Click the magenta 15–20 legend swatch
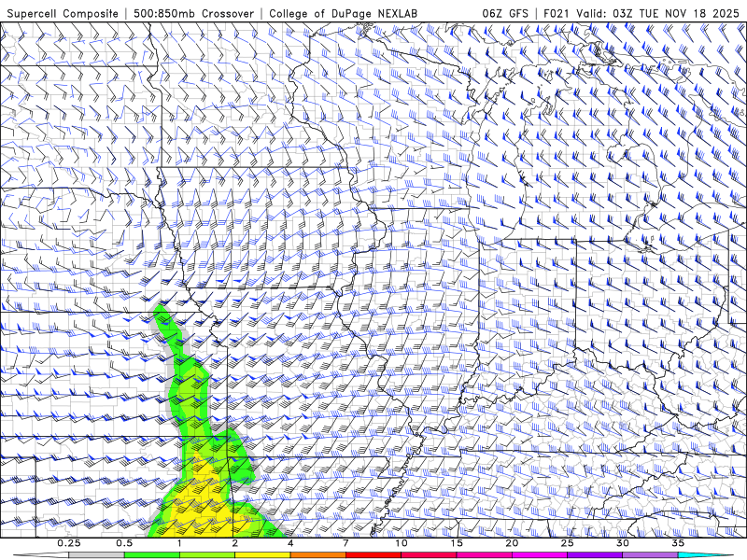This screenshot has height=560, width=747. click(x=484, y=555)
